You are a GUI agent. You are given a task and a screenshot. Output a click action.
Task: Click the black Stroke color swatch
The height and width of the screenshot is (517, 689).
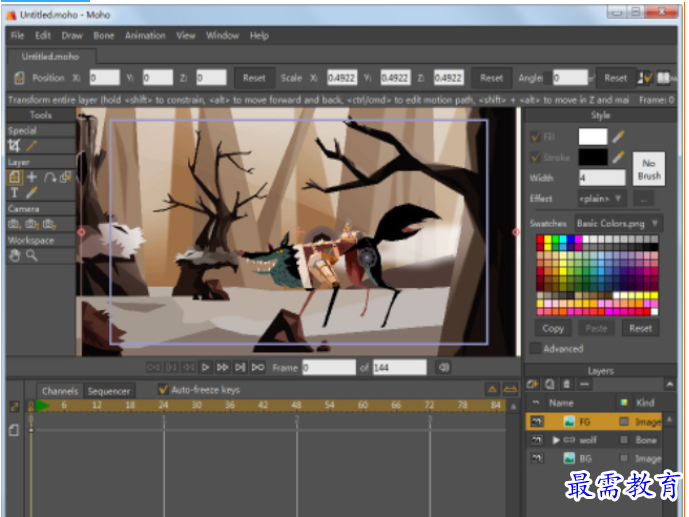[x=593, y=157]
